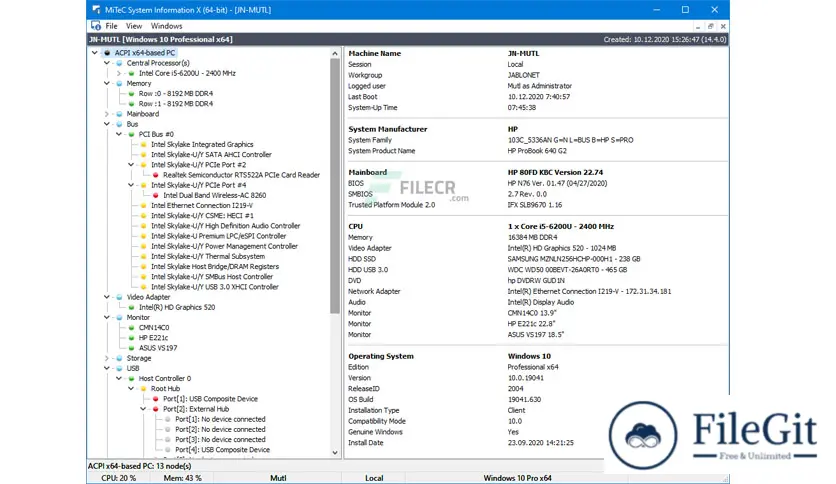The height and width of the screenshot is (484, 836).
Task: Click the Monitor node icon
Action: pyautogui.click(x=119, y=317)
